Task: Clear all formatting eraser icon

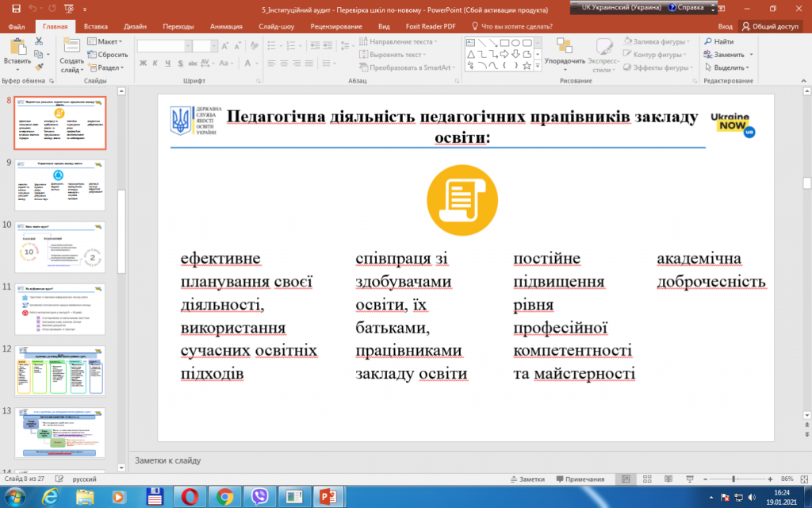Action: [254, 46]
